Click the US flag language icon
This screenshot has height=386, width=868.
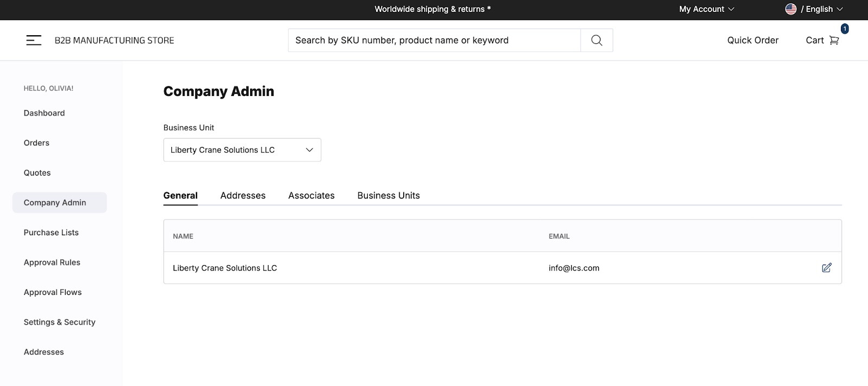(x=790, y=9)
